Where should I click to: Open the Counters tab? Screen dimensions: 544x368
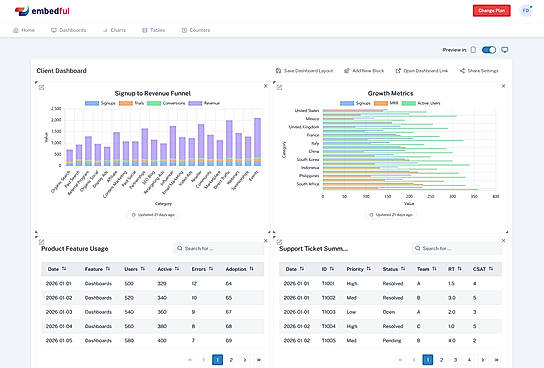[196, 30]
